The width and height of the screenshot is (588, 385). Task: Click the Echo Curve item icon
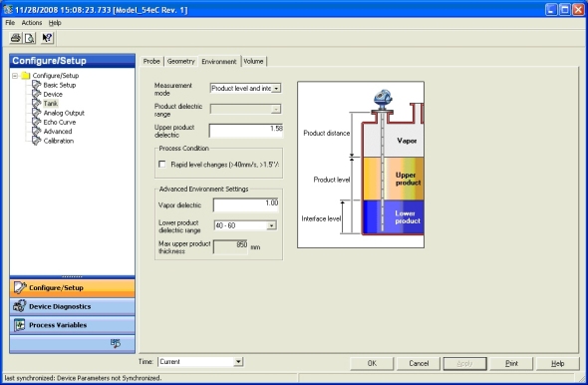[36, 122]
